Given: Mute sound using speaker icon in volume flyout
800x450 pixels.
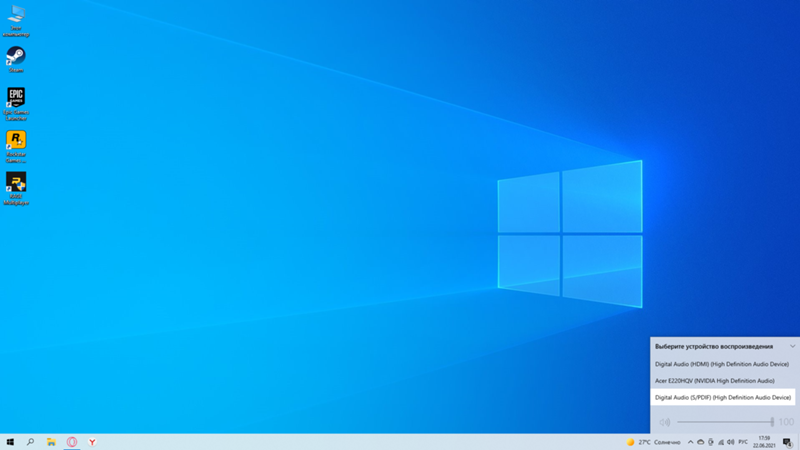Looking at the screenshot, I should [x=665, y=422].
